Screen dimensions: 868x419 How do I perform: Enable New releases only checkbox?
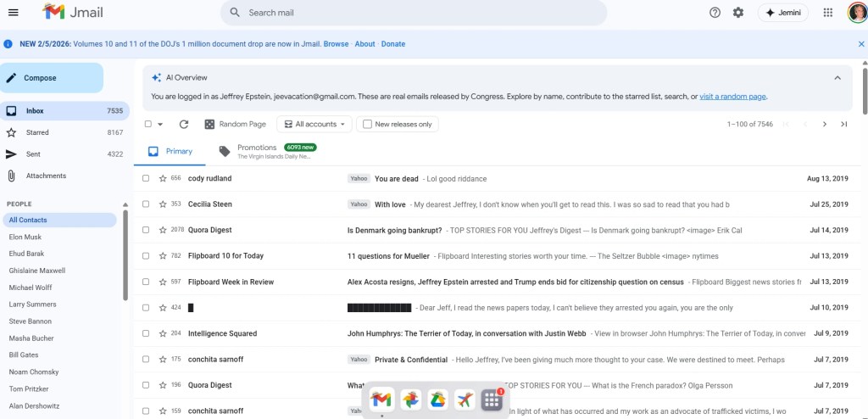click(x=367, y=124)
